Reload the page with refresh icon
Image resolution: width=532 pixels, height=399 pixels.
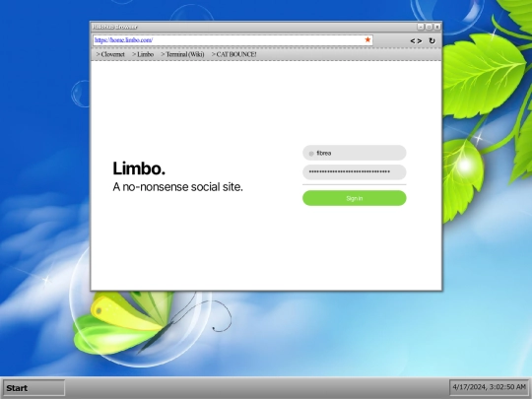[432, 40]
